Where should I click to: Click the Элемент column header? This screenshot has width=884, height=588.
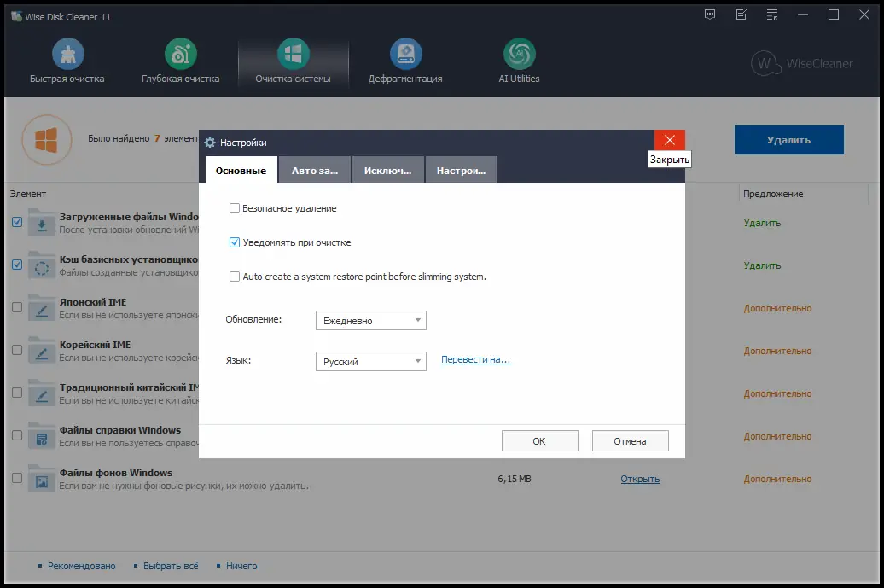point(27,194)
